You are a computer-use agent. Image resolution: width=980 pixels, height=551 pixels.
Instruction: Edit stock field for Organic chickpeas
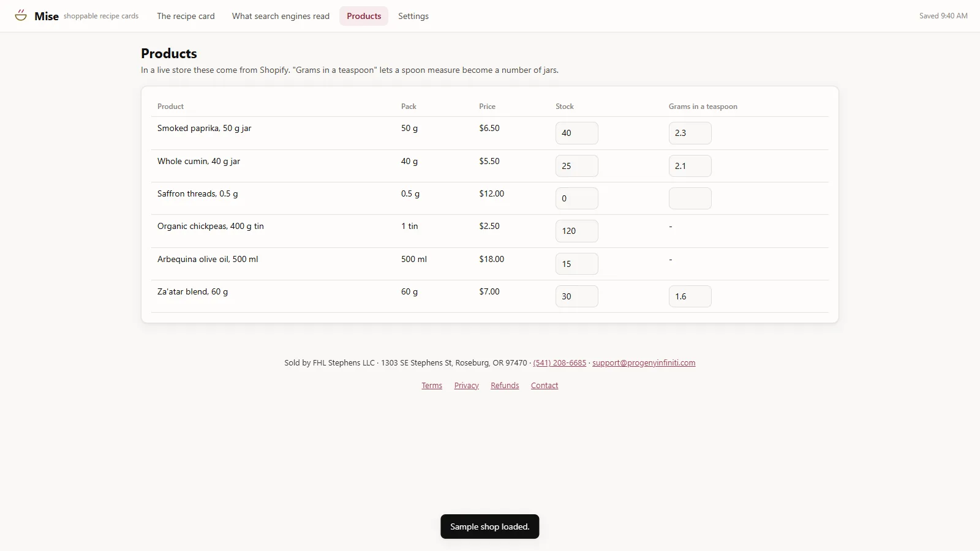click(577, 231)
